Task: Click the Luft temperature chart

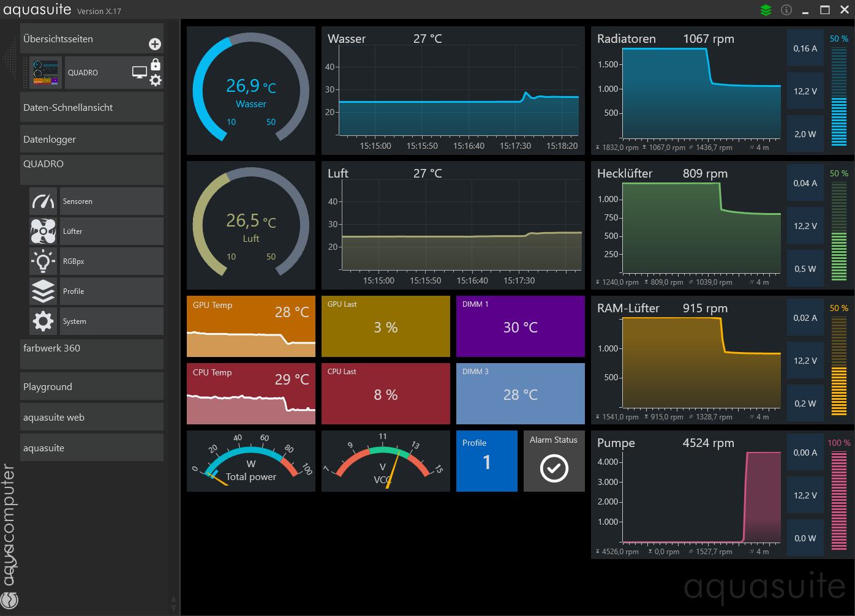Action: (453, 225)
